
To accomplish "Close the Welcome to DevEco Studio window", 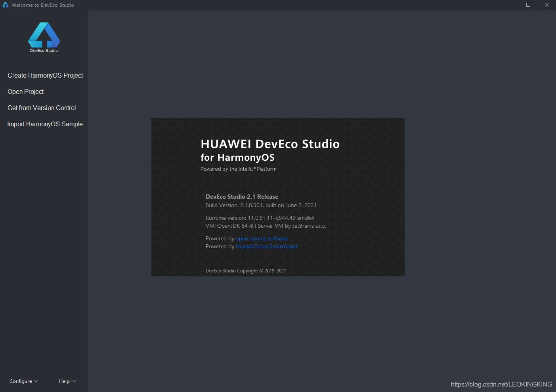I will pos(547,5).
